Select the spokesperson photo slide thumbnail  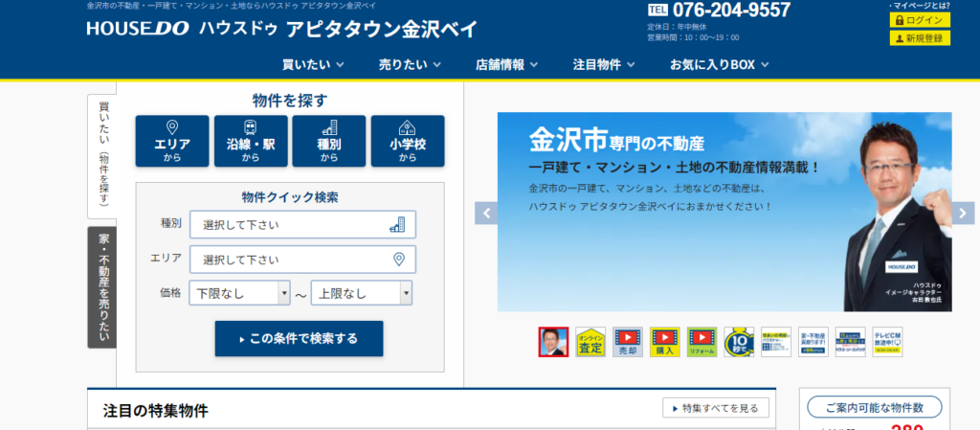553,342
